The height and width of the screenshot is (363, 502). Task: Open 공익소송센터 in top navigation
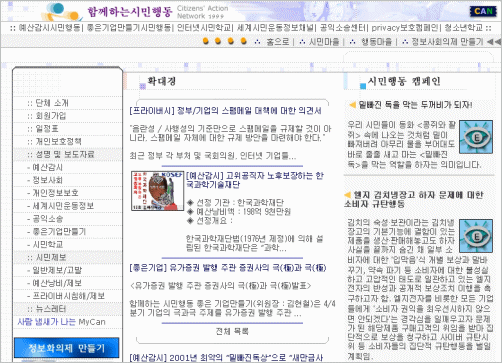343,28
